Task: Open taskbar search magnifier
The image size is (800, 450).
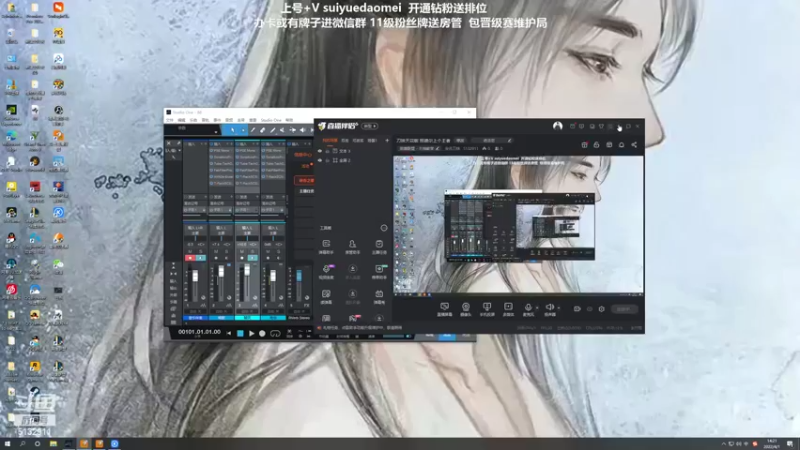Action: [x=22, y=444]
